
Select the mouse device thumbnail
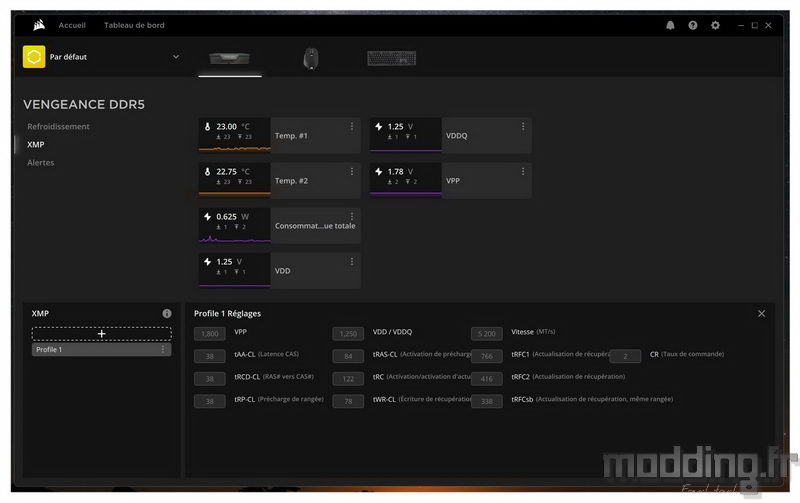point(311,58)
